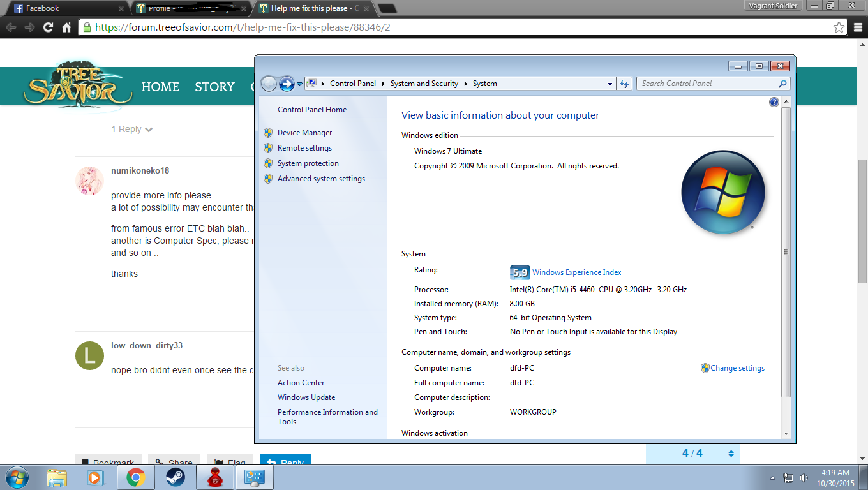
Task: Click the refresh icon beside the address path
Action: [x=624, y=84]
